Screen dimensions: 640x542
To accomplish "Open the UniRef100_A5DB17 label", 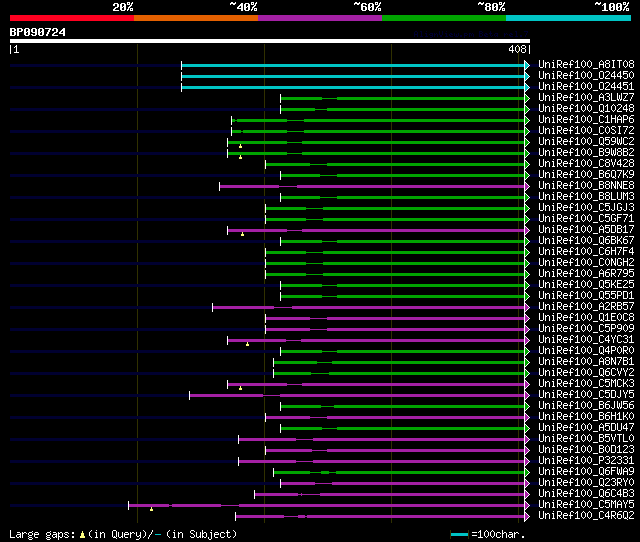I will click(x=586, y=229).
